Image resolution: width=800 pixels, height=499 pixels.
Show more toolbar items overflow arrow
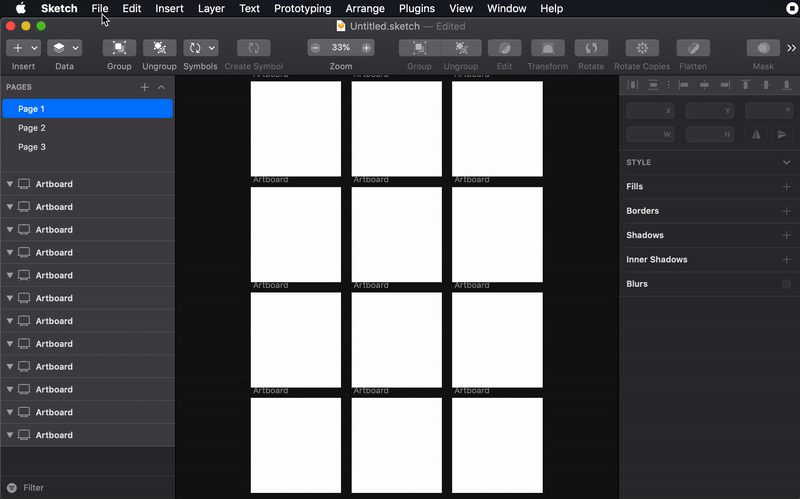pos(791,48)
